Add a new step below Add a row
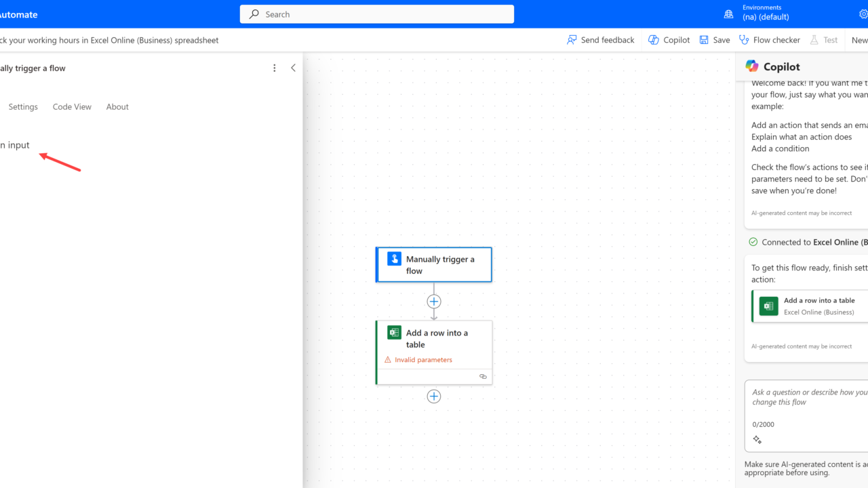The image size is (868, 488). 434,396
